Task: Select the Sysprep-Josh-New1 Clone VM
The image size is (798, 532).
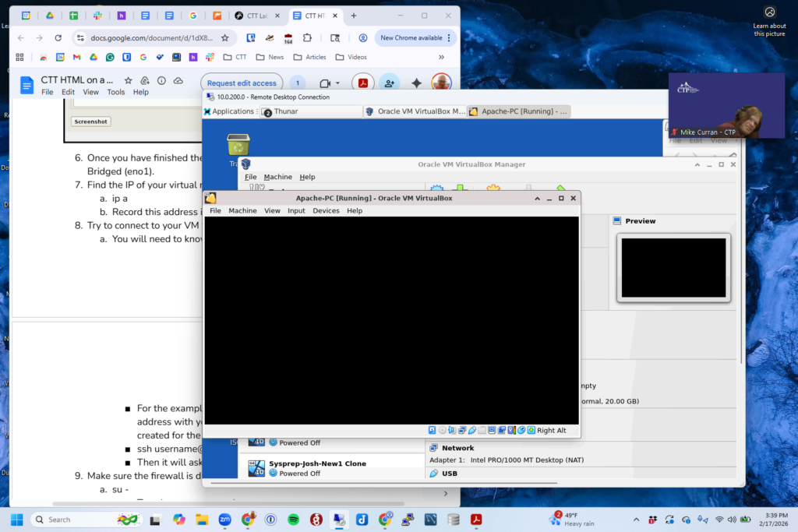Action: pyautogui.click(x=317, y=467)
